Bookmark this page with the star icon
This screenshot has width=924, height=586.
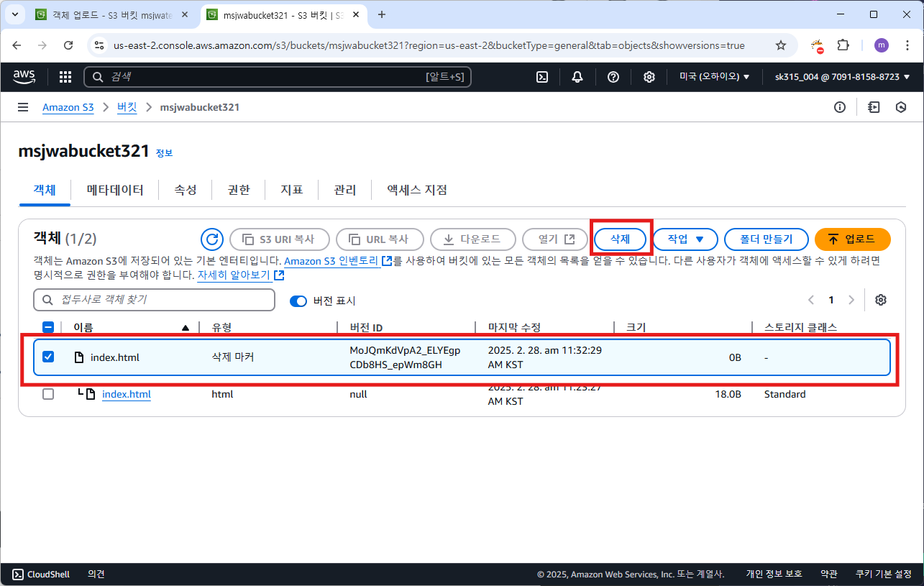[x=781, y=45]
